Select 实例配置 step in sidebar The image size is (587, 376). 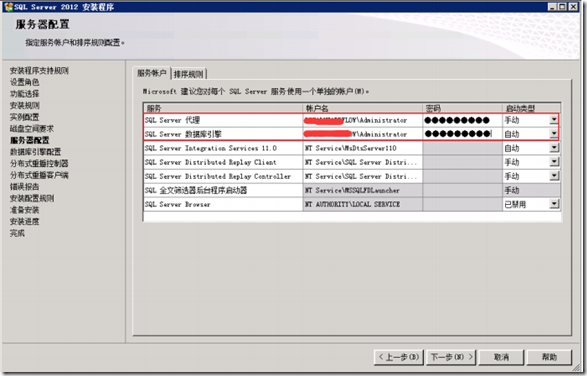pos(24,117)
